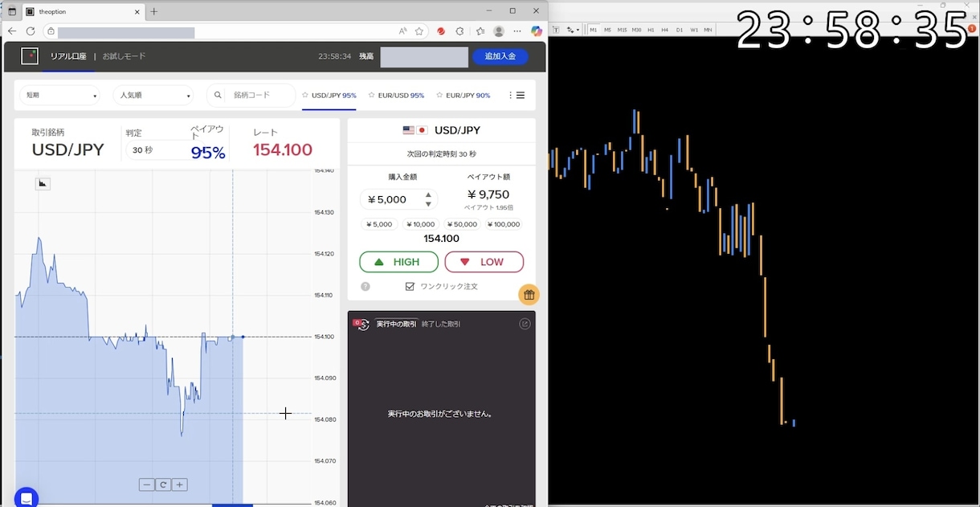Click the search magnifier icon beside 銘柄コード

click(218, 95)
